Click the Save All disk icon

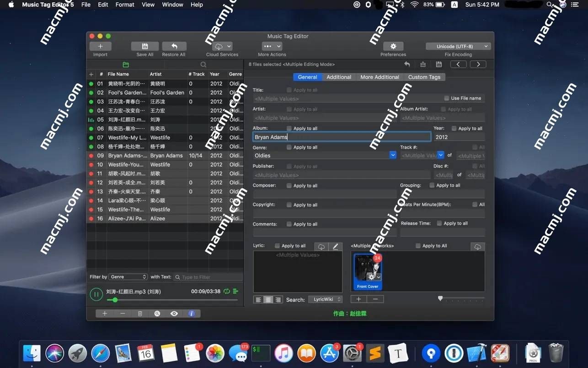coord(145,46)
